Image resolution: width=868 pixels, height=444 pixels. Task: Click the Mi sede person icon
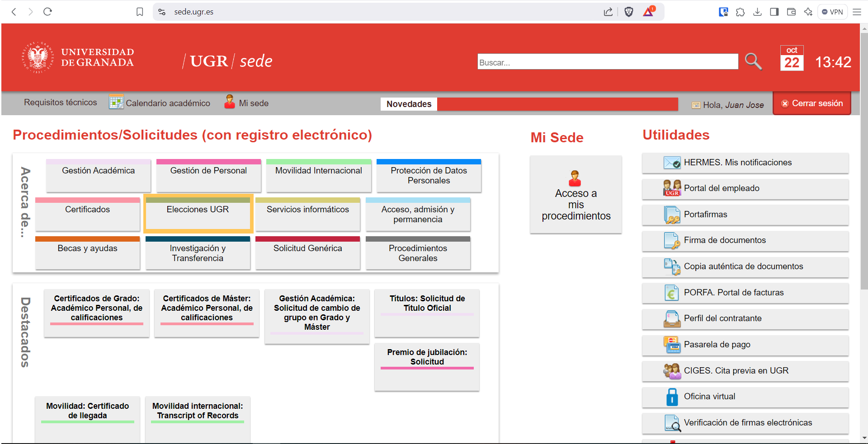pyautogui.click(x=230, y=102)
